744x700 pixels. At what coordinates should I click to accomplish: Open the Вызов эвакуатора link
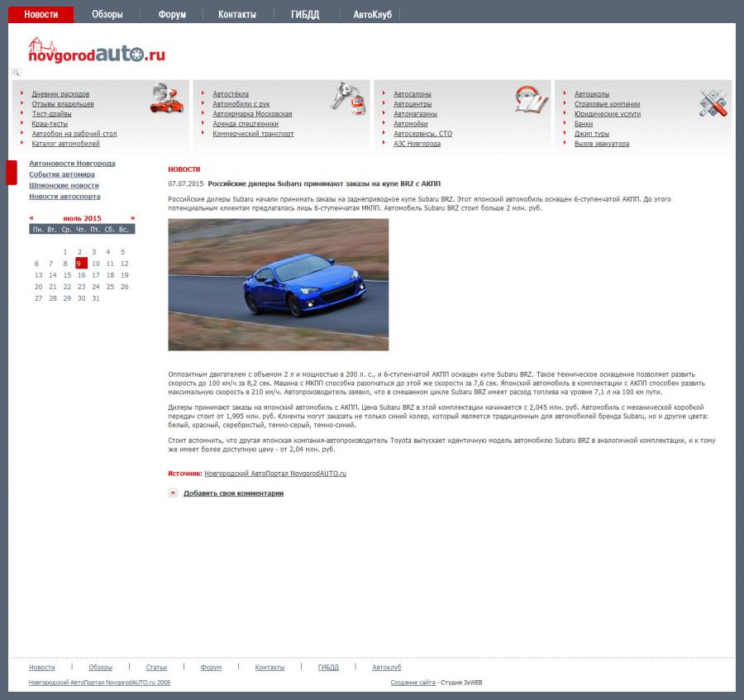tap(601, 144)
